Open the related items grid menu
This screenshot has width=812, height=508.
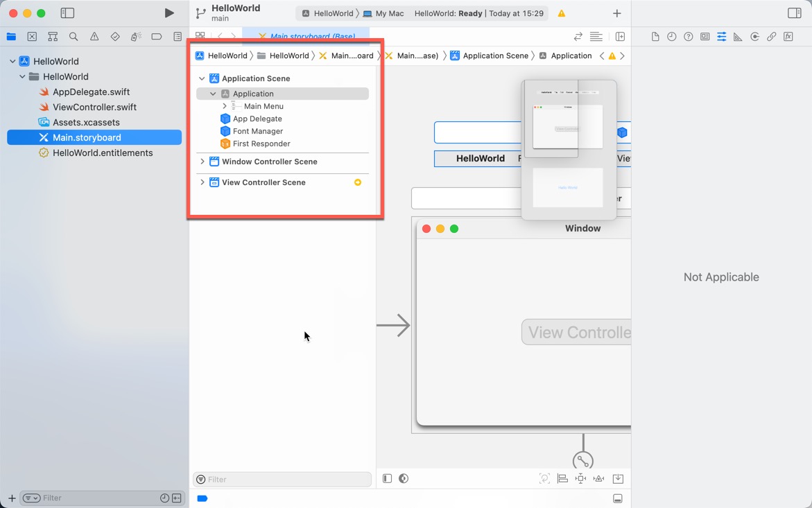200,36
